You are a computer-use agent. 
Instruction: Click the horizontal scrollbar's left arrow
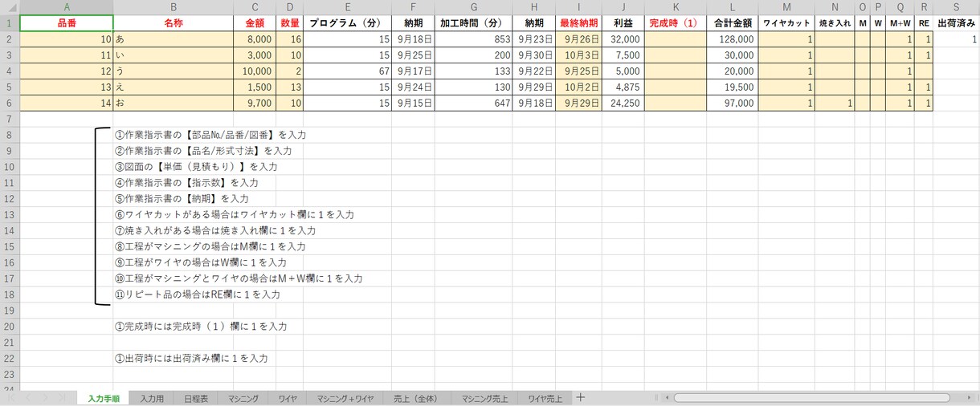pos(668,397)
